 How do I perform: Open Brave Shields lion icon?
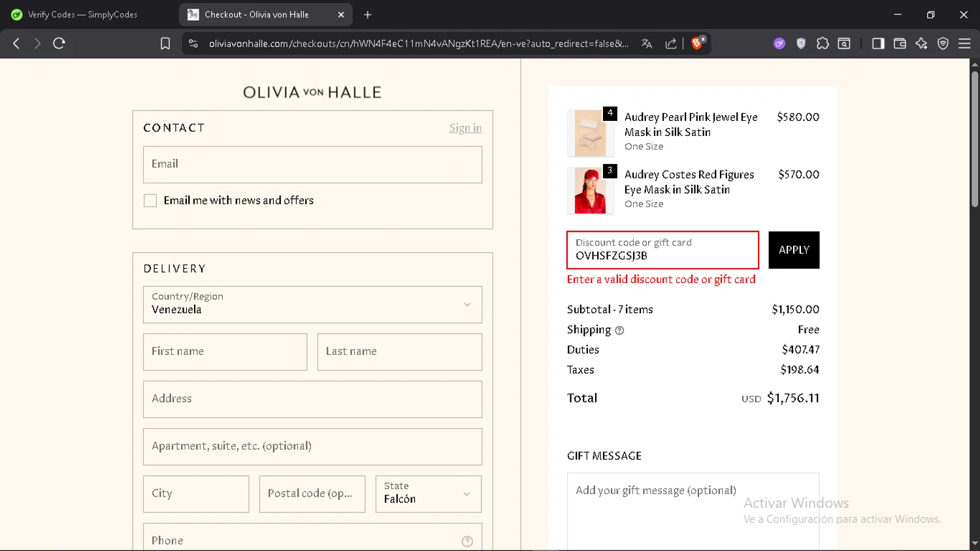pyautogui.click(x=697, y=43)
